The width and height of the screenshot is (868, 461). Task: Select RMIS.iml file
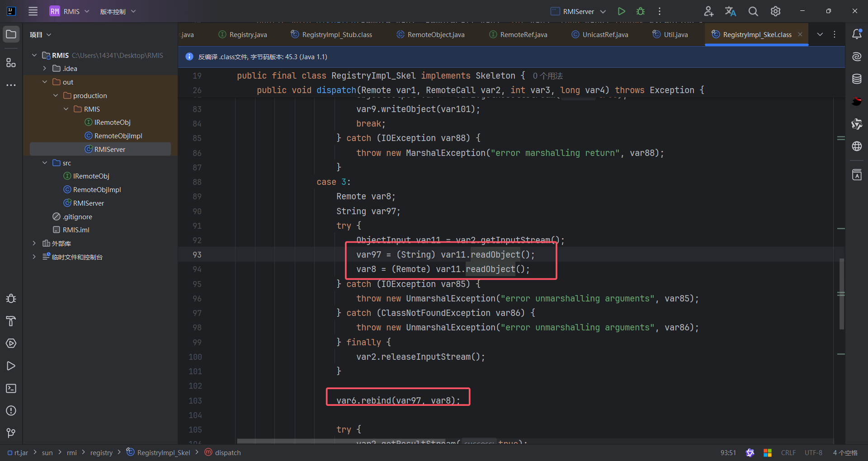(x=71, y=230)
